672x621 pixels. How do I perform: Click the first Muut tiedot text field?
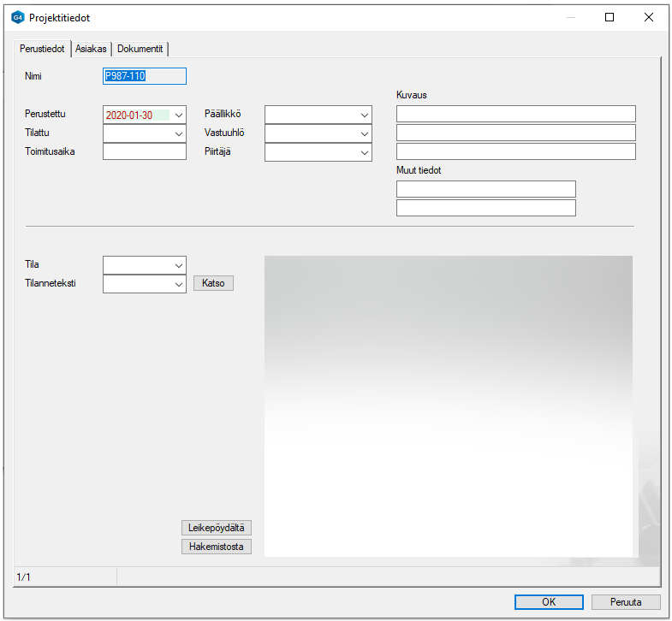(x=485, y=189)
